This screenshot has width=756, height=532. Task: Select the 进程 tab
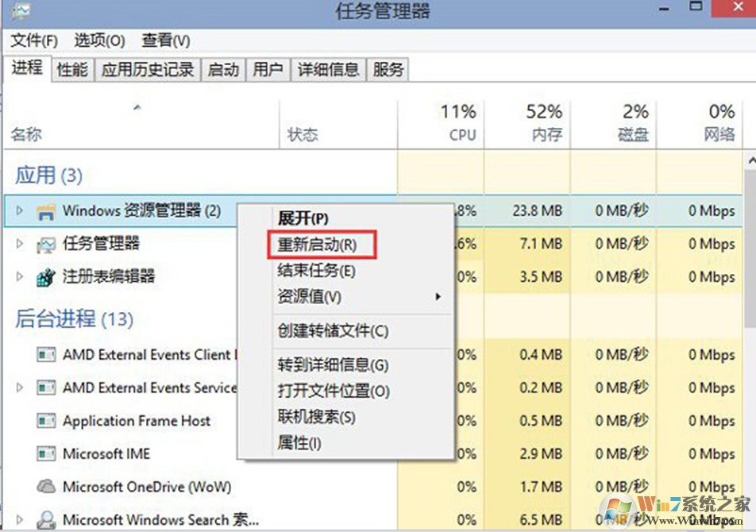(27, 68)
